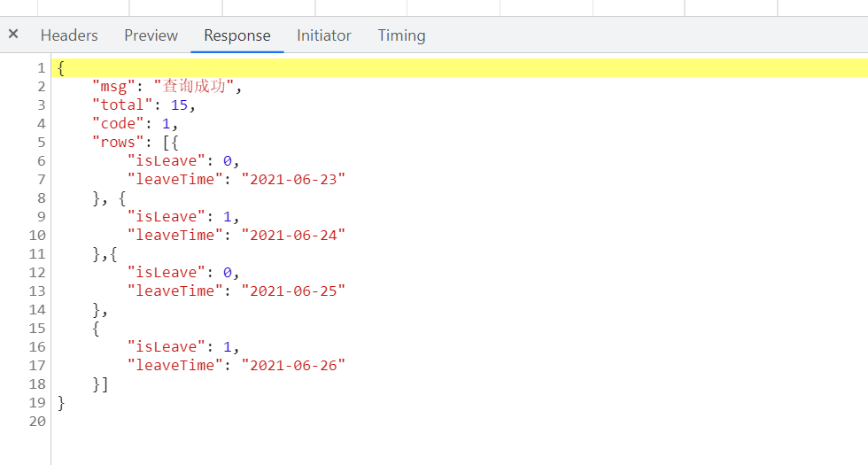Close the network request details panel
868x465 pixels.
[x=13, y=35]
